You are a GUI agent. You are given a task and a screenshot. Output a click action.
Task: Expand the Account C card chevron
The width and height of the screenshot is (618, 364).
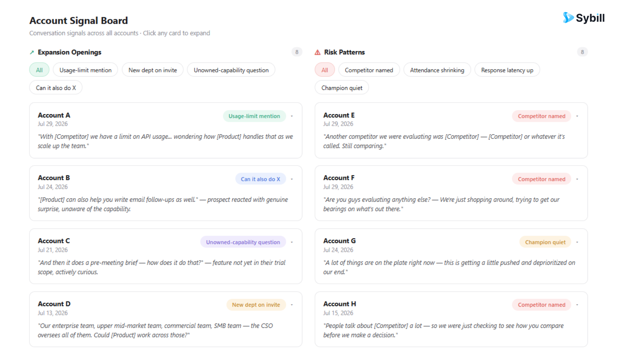coord(292,242)
